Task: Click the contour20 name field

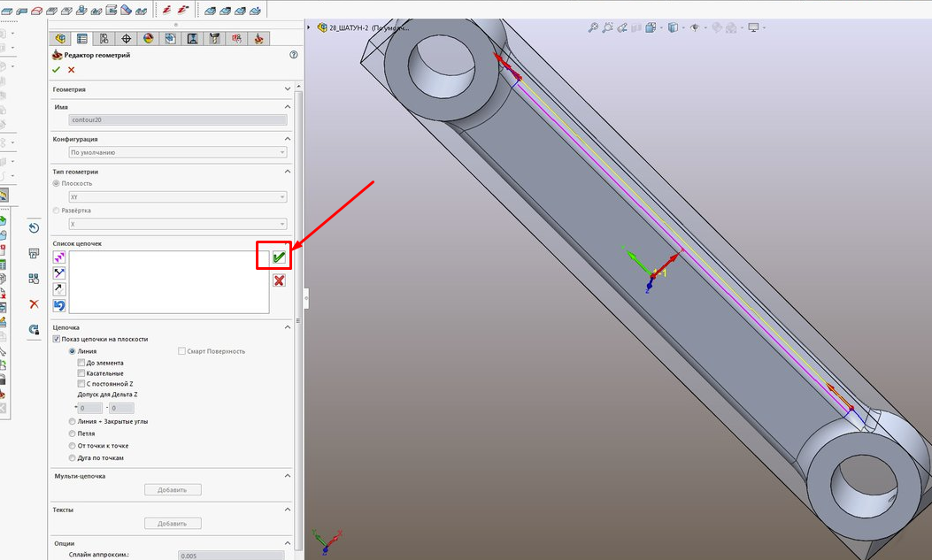Action: [x=178, y=120]
